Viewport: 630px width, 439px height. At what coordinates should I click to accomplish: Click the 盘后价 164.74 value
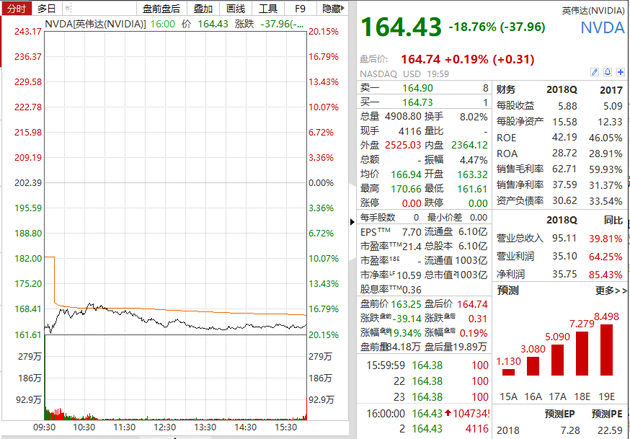pos(421,59)
